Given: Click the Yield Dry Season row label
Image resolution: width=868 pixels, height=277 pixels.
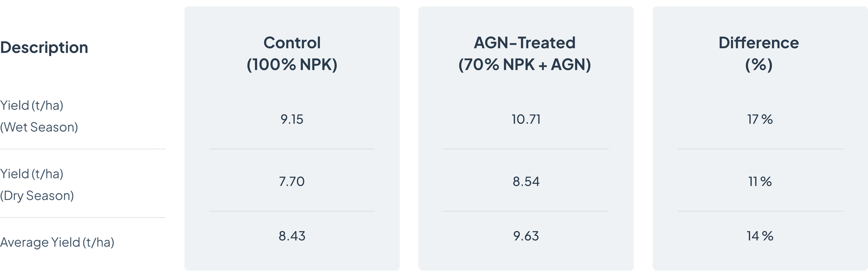Looking at the screenshot, I should (37, 185).
